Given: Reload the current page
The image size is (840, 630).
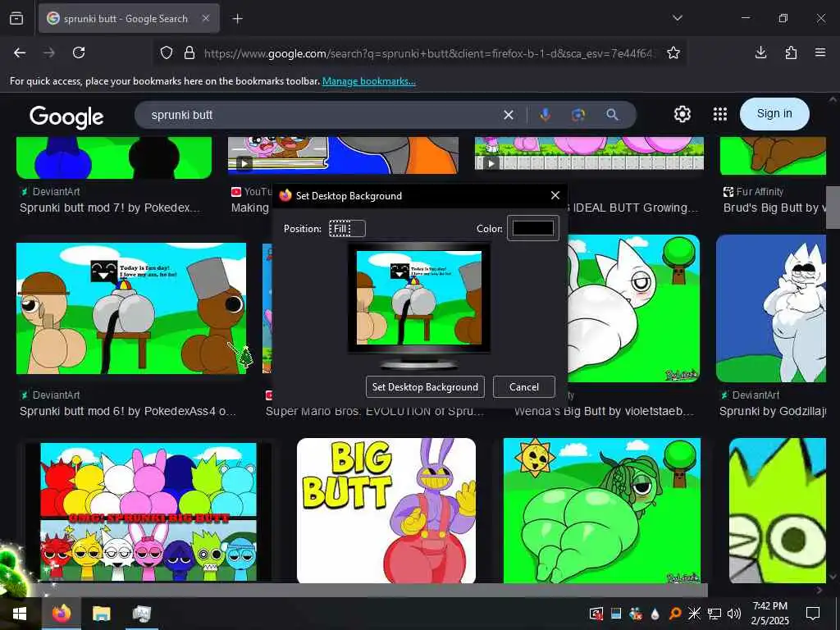Looking at the screenshot, I should [x=79, y=52].
